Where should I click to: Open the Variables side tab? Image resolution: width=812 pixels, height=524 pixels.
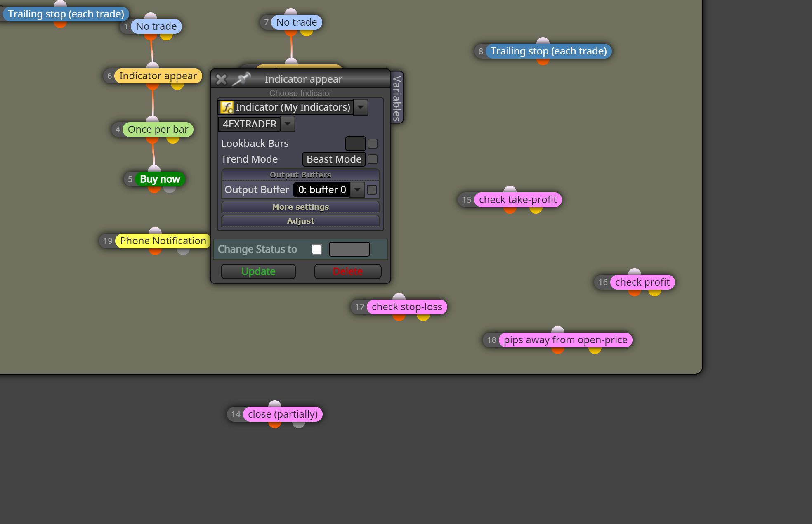coord(397,97)
